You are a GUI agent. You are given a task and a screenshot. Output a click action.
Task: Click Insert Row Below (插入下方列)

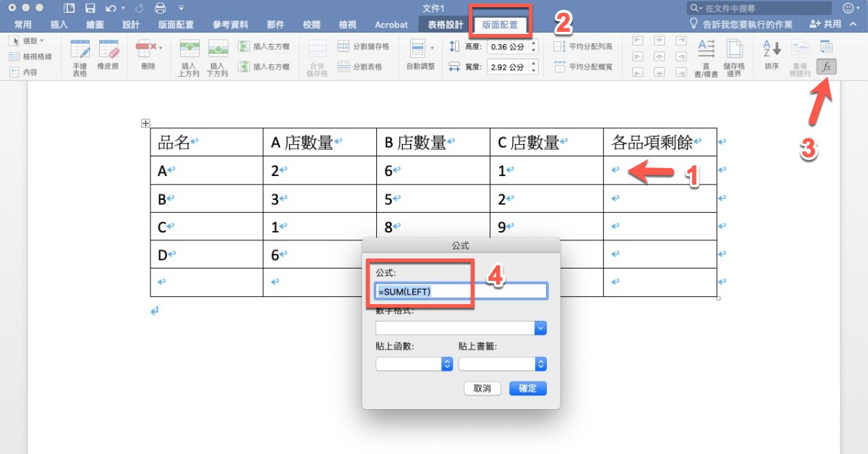point(218,58)
